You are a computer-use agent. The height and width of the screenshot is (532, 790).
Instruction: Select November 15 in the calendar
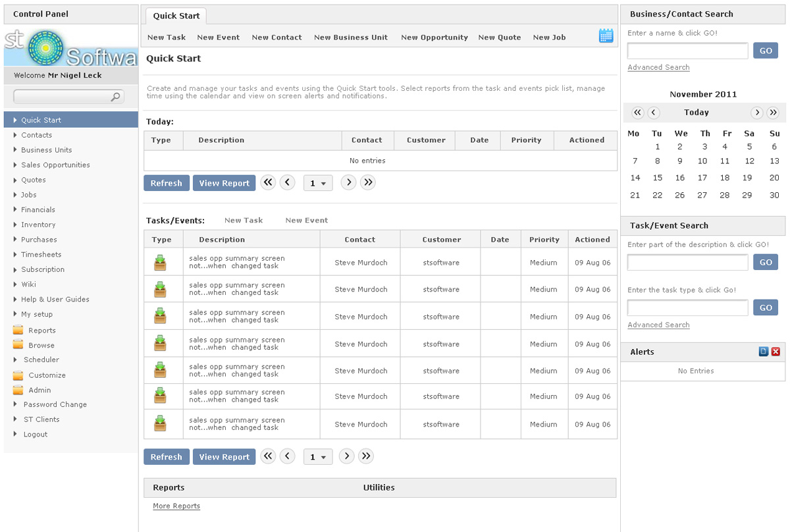click(657, 178)
